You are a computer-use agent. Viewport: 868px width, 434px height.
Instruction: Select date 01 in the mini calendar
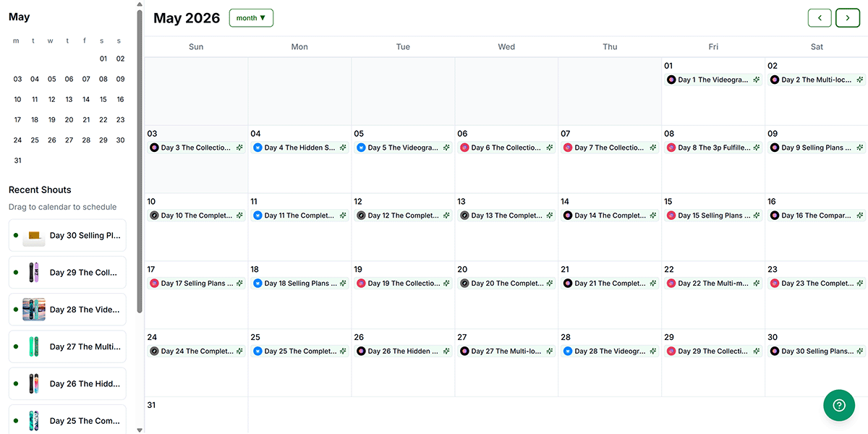103,59
